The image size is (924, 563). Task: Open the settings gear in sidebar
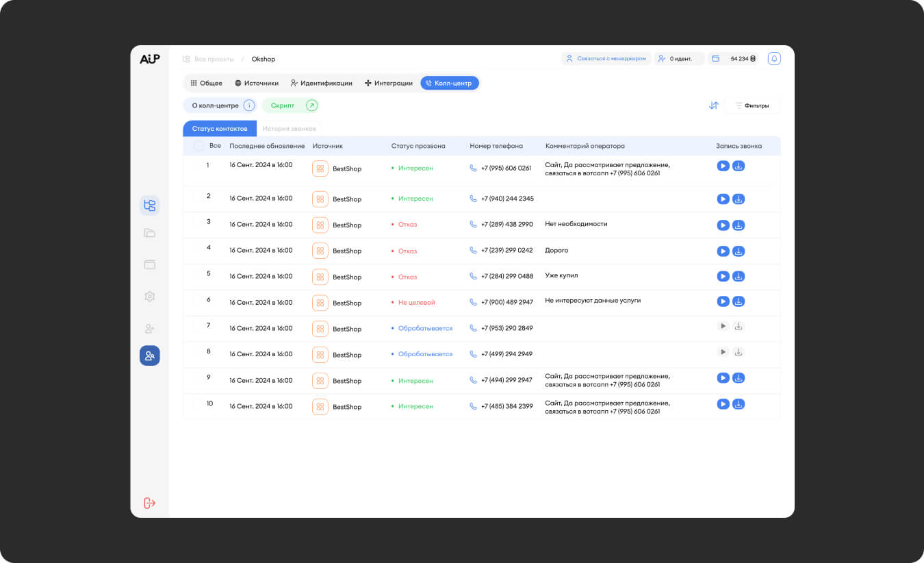point(150,297)
